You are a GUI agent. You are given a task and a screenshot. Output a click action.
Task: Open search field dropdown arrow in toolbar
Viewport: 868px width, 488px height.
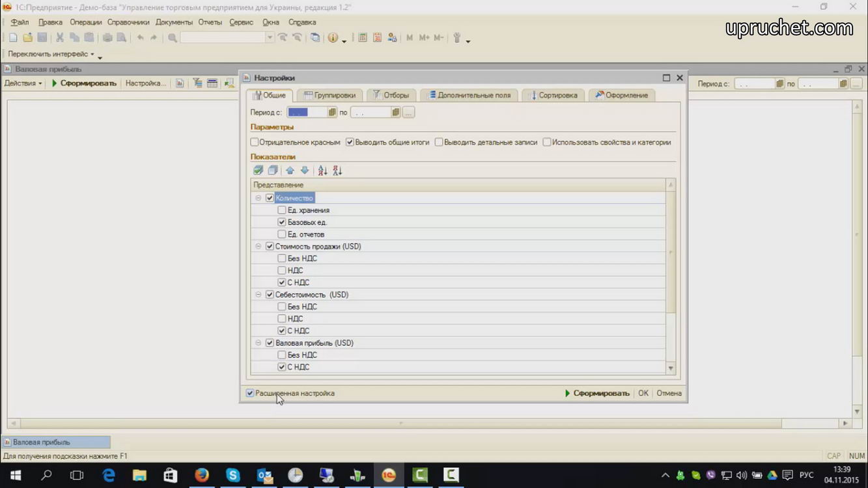pos(270,38)
